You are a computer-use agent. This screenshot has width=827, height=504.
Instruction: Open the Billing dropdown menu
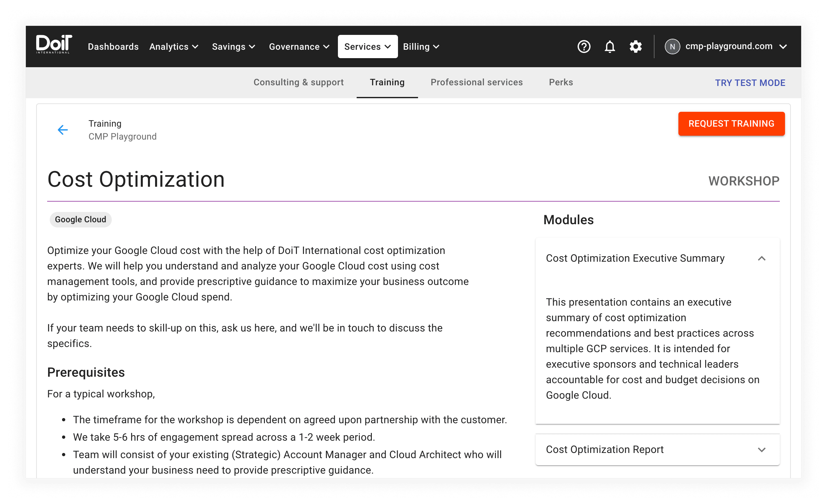click(x=421, y=47)
